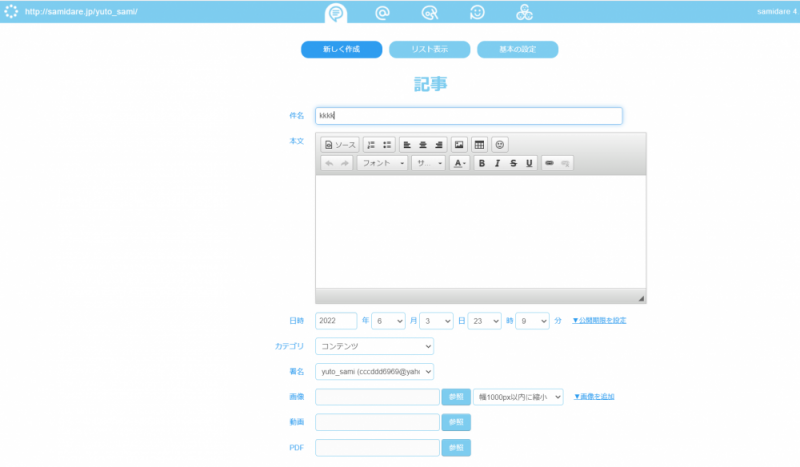Expand the カテゴリ dropdown showing コンテンツ
The height and width of the screenshot is (467, 800).
(x=374, y=346)
